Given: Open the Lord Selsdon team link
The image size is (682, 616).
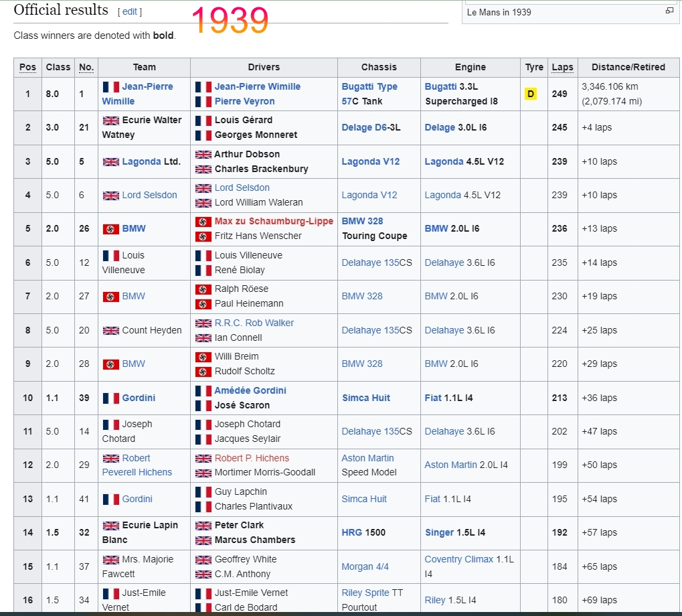Looking at the screenshot, I should click(x=150, y=196).
